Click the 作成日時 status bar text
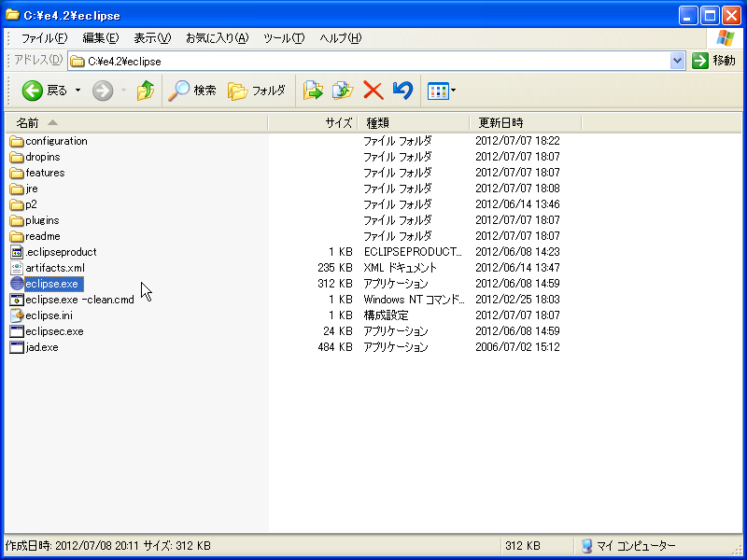747x560 pixels. (x=107, y=546)
